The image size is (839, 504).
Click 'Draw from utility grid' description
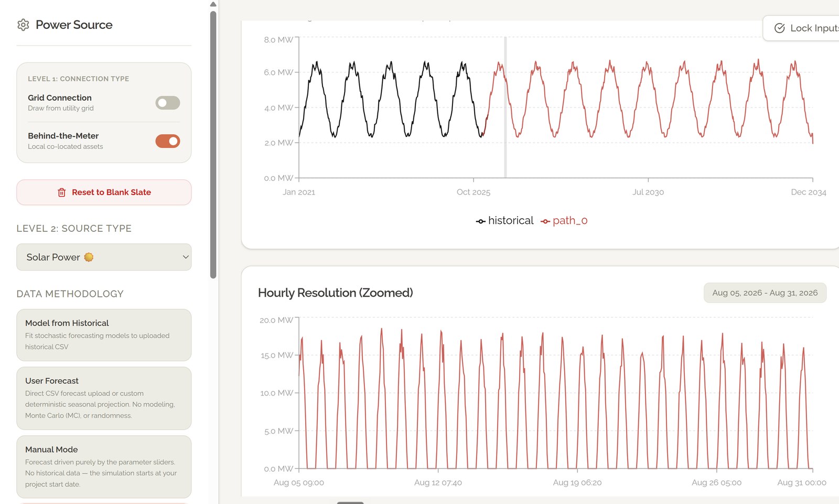pos(61,108)
